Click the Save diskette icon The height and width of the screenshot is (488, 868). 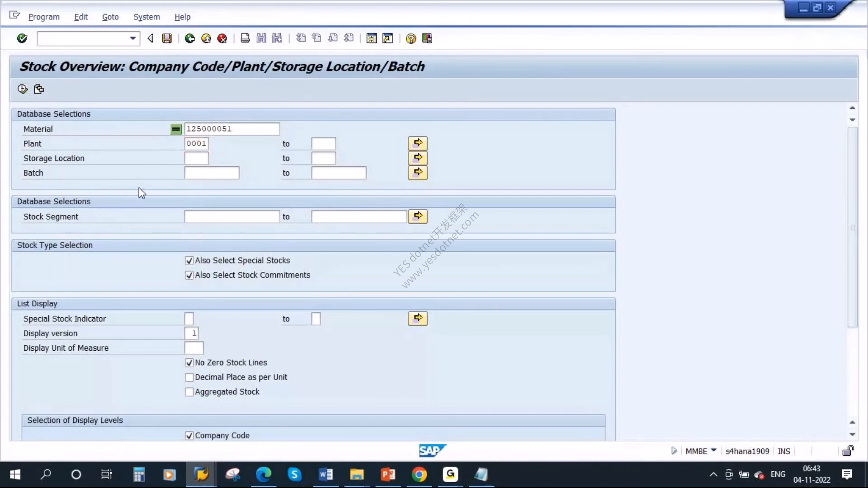(x=167, y=38)
